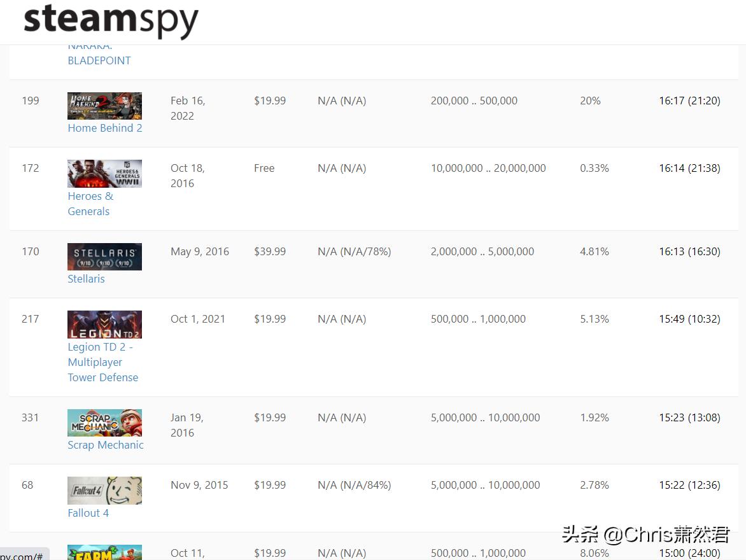Open the Scrap Mechanic game link
The image size is (746, 560).
point(106,445)
